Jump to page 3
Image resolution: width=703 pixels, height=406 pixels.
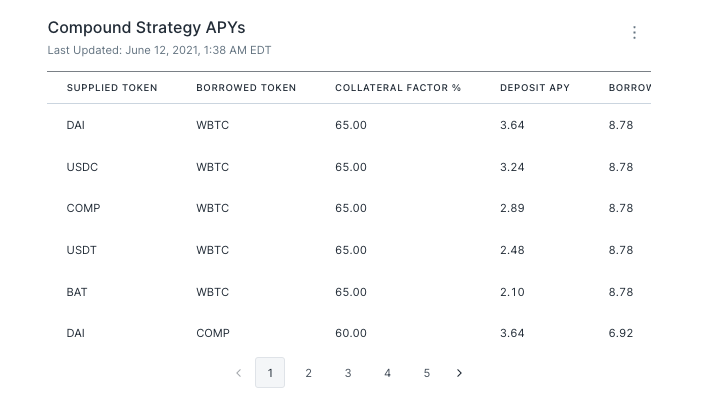coord(348,373)
